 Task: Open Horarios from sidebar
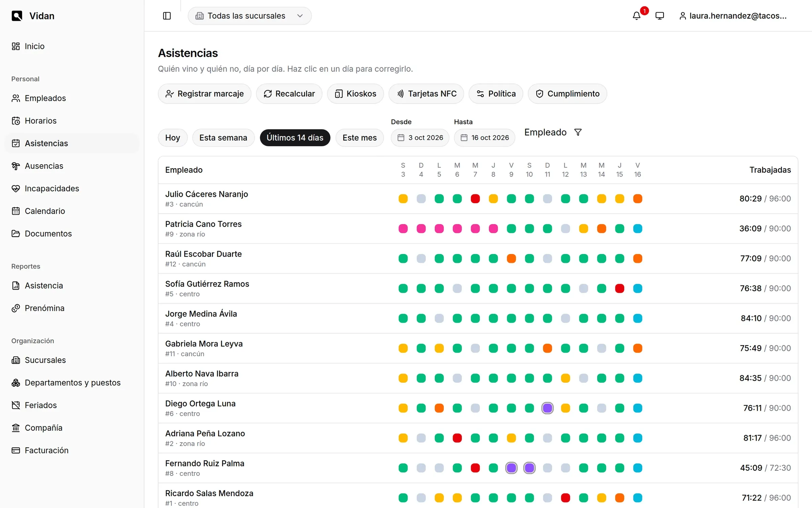[x=72, y=121]
